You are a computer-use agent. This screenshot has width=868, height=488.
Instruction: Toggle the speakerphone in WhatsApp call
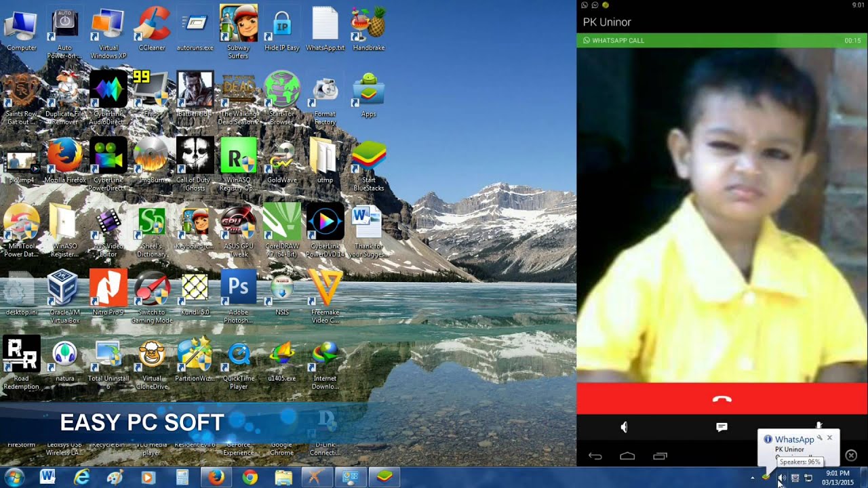(x=625, y=427)
